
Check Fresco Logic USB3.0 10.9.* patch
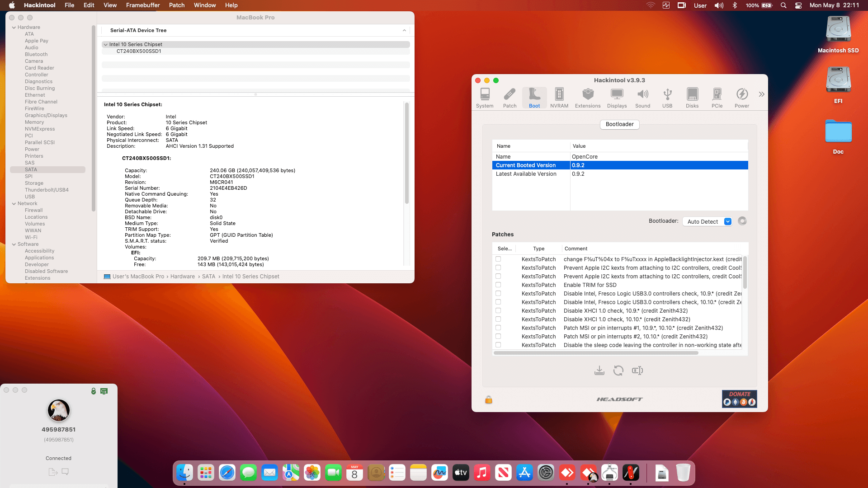[x=498, y=293]
